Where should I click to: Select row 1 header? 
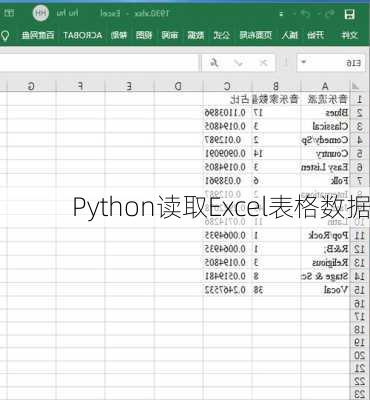coord(359,99)
